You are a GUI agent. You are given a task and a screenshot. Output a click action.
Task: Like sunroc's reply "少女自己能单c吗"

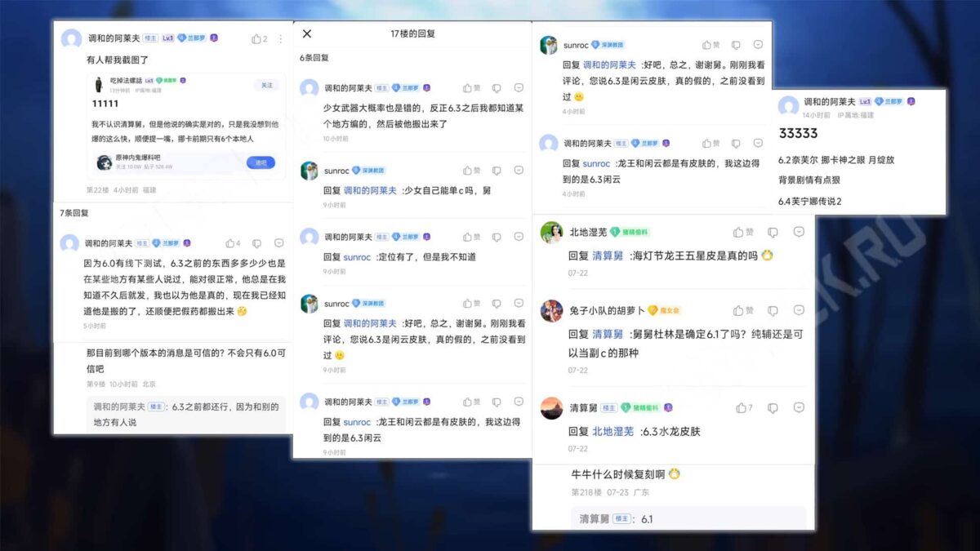point(472,171)
